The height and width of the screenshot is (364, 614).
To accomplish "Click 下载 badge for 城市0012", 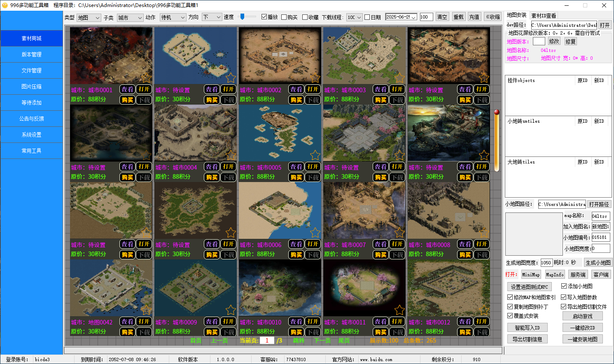I will pyautogui.click(x=482, y=332).
